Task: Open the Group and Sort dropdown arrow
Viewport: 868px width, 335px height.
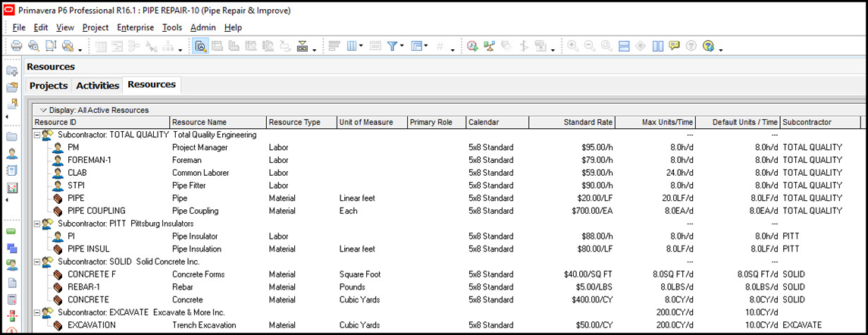Action: click(x=425, y=46)
